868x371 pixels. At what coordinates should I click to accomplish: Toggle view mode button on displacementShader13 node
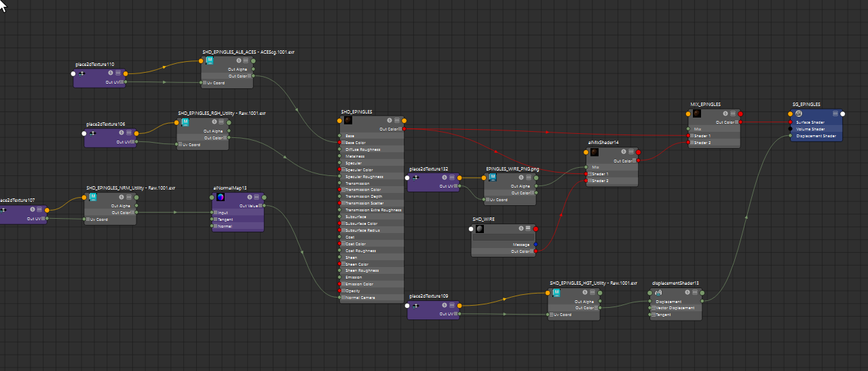694,292
